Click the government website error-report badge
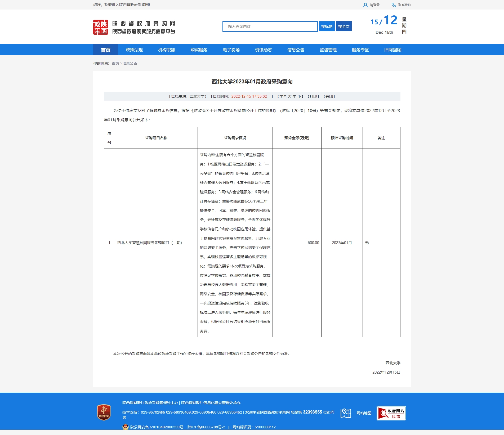This screenshot has width=504, height=435. [x=391, y=413]
